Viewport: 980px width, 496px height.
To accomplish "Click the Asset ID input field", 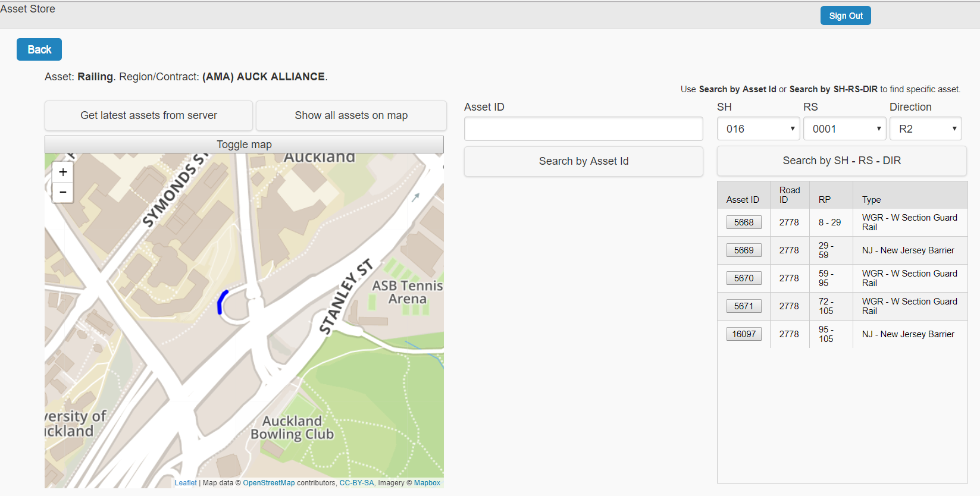I will point(583,129).
